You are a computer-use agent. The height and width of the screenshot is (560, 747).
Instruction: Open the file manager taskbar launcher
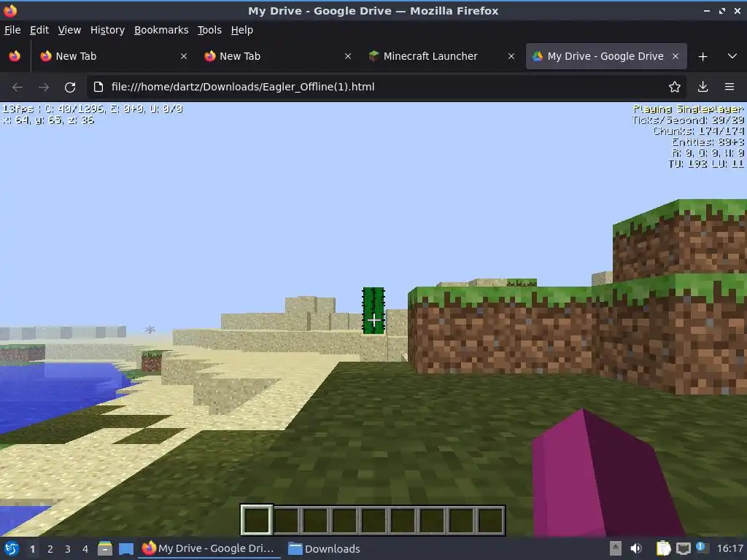coord(105,549)
